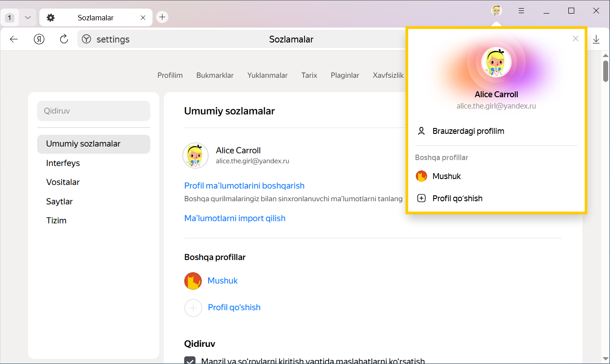Close the profile popup panel
Screen dimensions: 610x364
576,39
